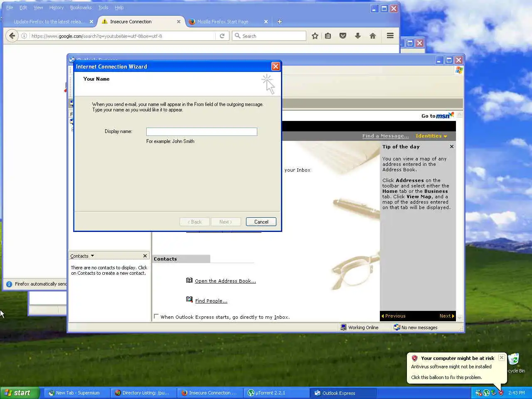The width and height of the screenshot is (532, 399).
Task: Click the Firefox home icon
Action: (373, 36)
